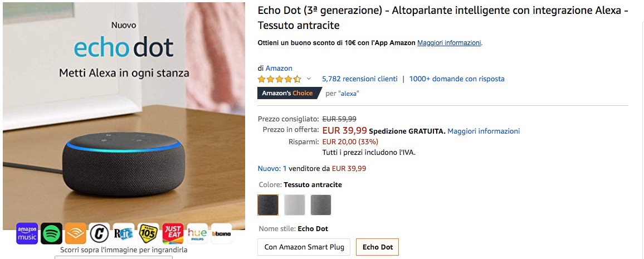Click the Radio 105 icon
This screenshot has height=259, width=644.
(148, 233)
